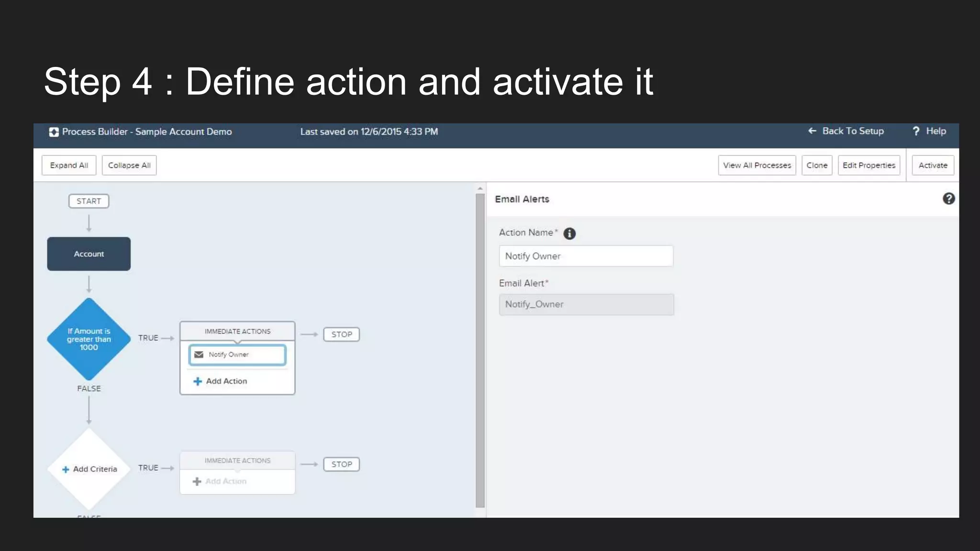The width and height of the screenshot is (980, 551).
Task: Select the Notify Owner immediate action
Action: click(237, 355)
